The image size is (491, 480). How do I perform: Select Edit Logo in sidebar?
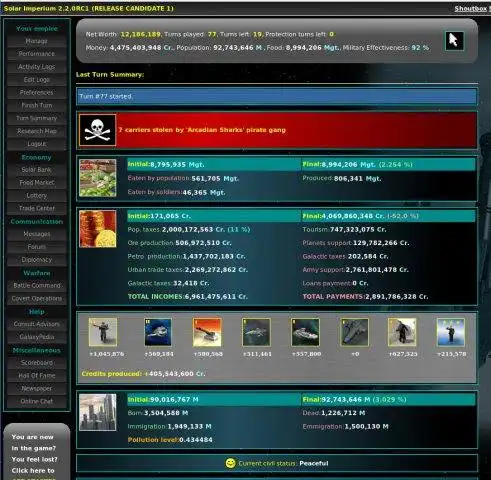tap(37, 80)
